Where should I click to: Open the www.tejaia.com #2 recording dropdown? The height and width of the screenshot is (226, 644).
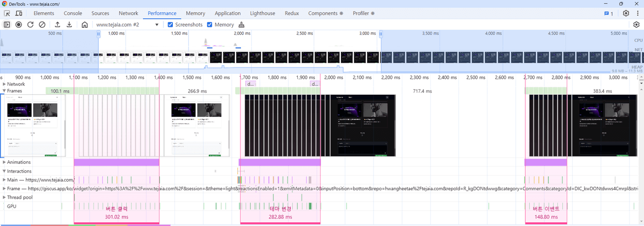tap(128, 25)
